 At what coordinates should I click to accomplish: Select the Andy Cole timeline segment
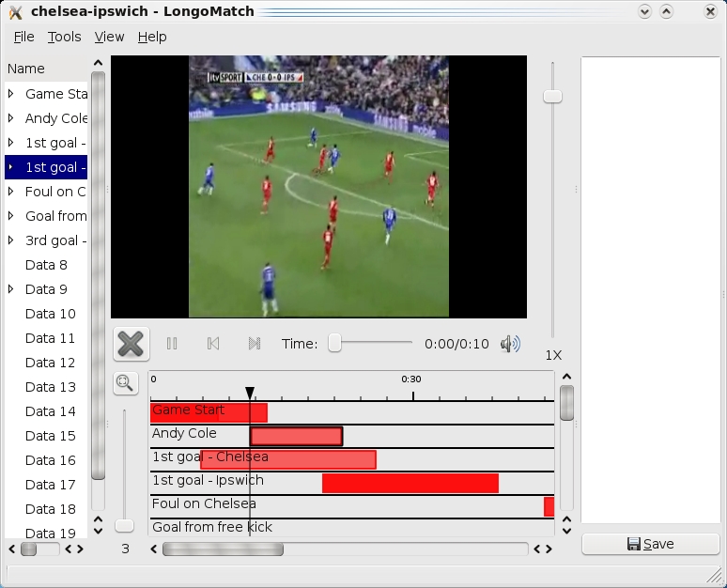pyautogui.click(x=296, y=436)
